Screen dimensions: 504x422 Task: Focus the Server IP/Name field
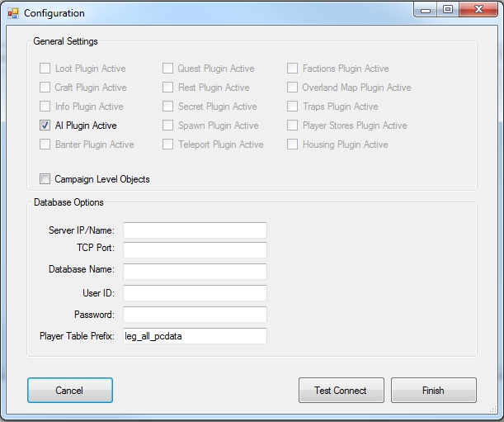(x=195, y=230)
